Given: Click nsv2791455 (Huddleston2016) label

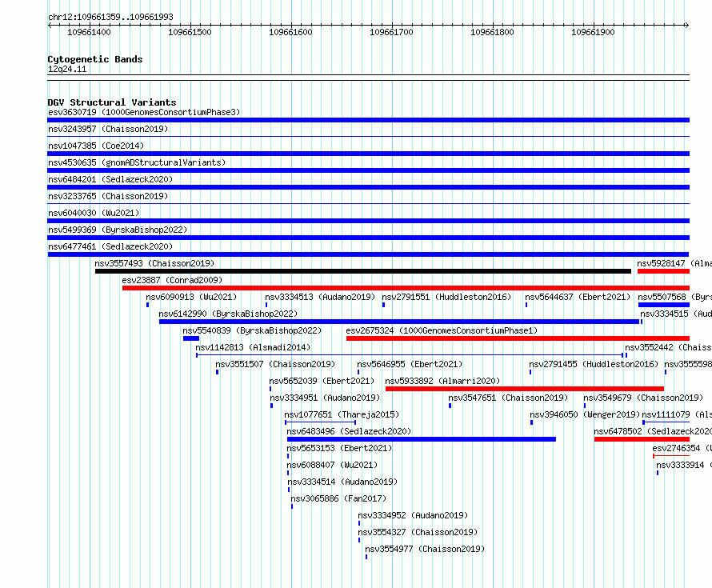Looking at the screenshot, I should click(x=594, y=364).
